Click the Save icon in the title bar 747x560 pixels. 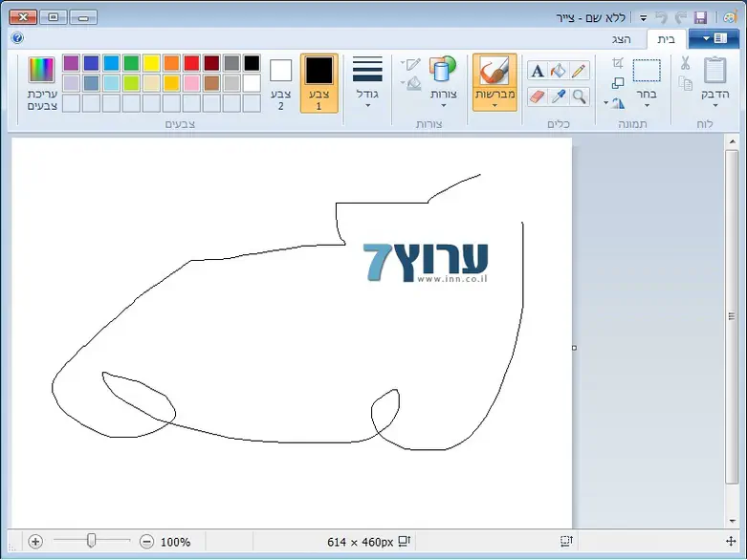point(700,17)
